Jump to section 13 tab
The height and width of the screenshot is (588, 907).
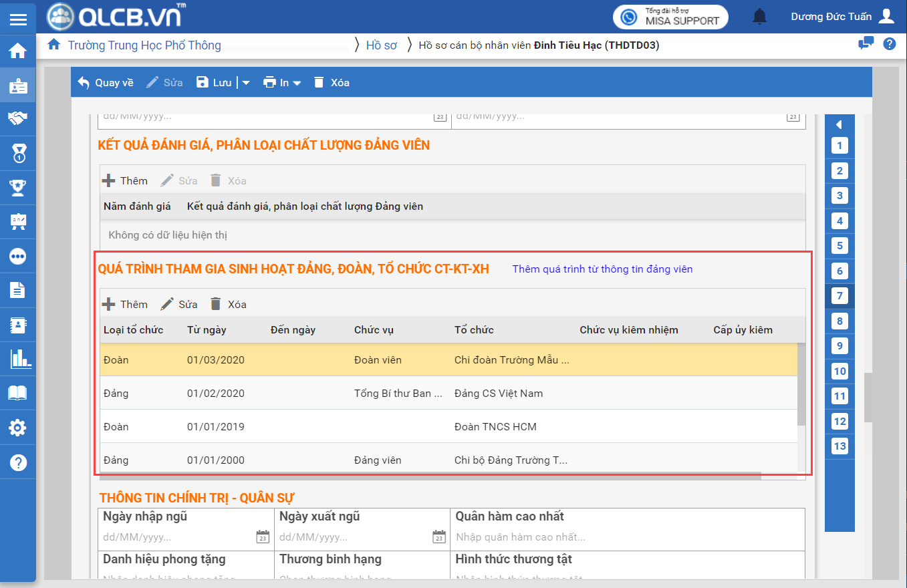pos(839,446)
